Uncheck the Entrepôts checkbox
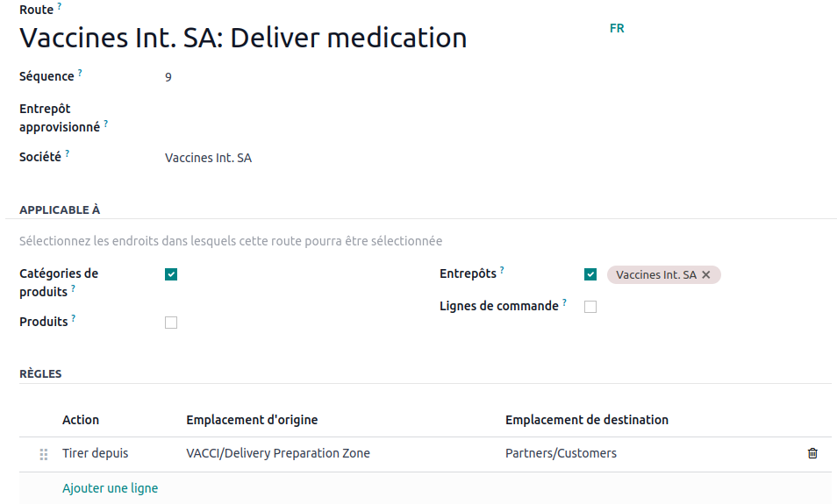Viewport: 837px width, 504px height. click(590, 274)
